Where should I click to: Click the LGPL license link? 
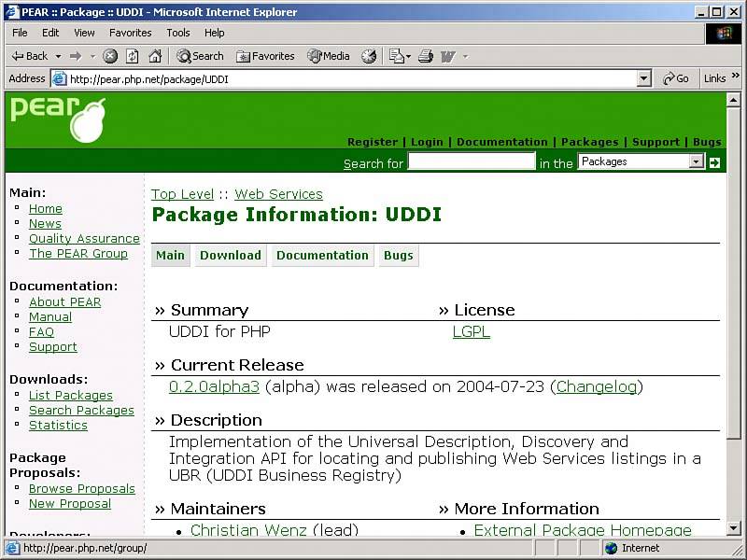click(471, 331)
